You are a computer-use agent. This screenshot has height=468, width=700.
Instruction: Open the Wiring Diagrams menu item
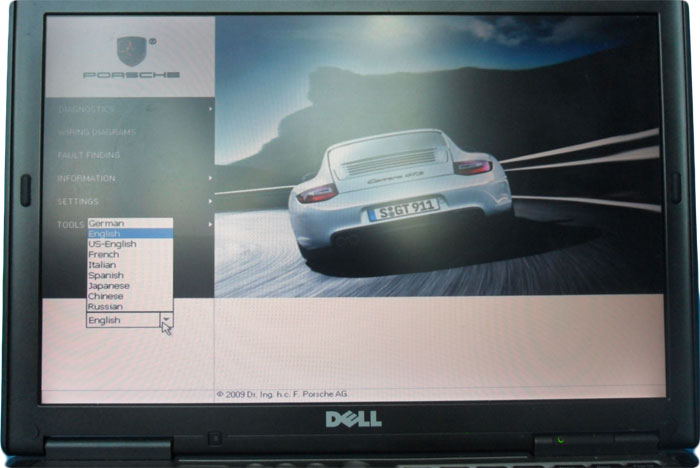[x=97, y=132]
